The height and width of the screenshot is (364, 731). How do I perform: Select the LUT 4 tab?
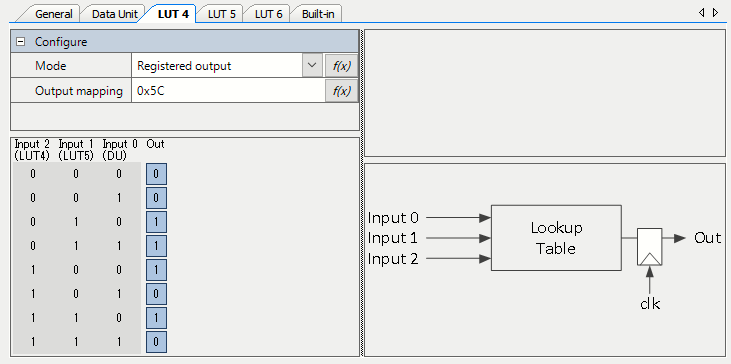[x=173, y=14]
